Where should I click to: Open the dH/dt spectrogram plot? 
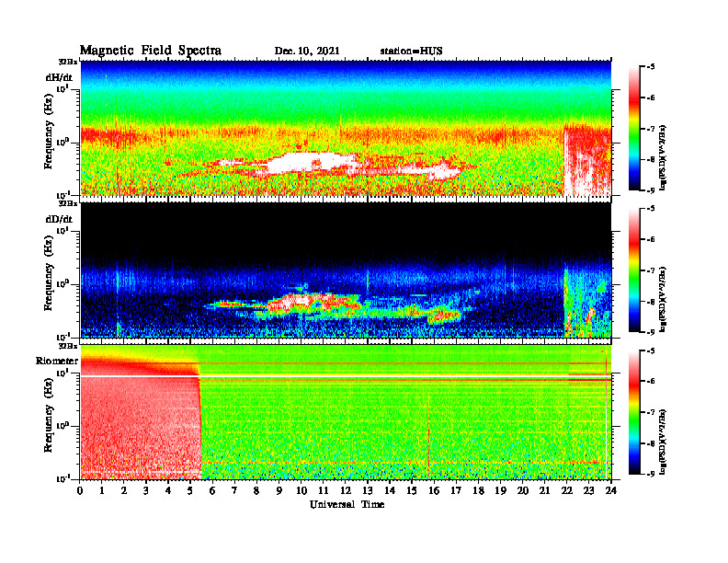pos(346,128)
